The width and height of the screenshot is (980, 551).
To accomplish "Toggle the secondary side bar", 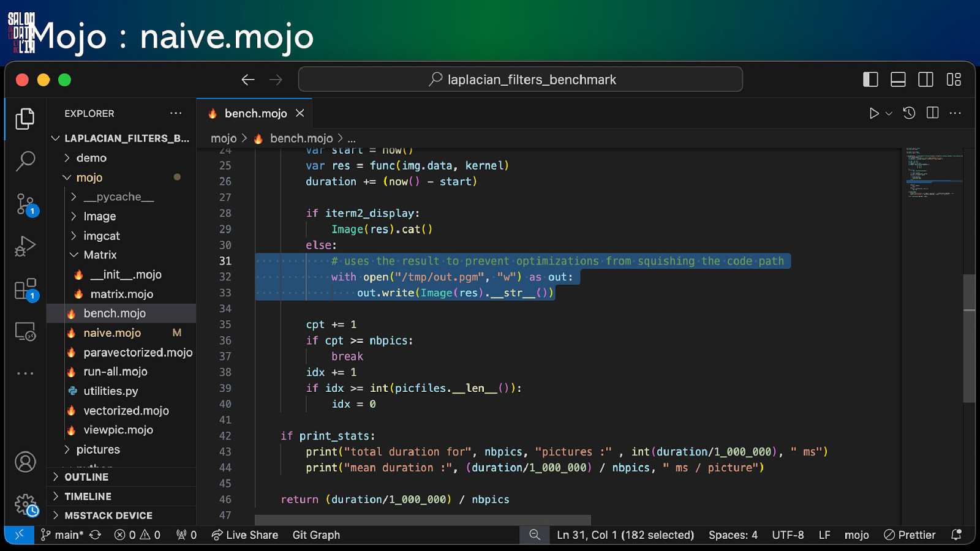I will tap(925, 80).
